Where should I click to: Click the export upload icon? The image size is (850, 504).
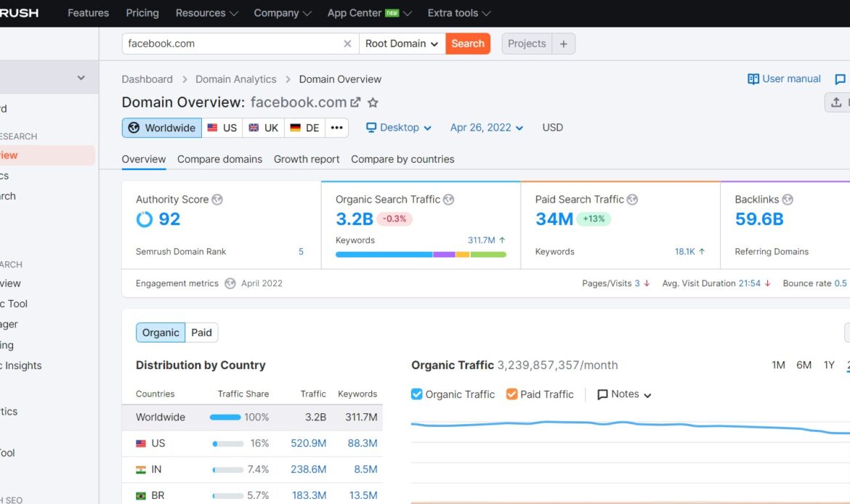[836, 102]
